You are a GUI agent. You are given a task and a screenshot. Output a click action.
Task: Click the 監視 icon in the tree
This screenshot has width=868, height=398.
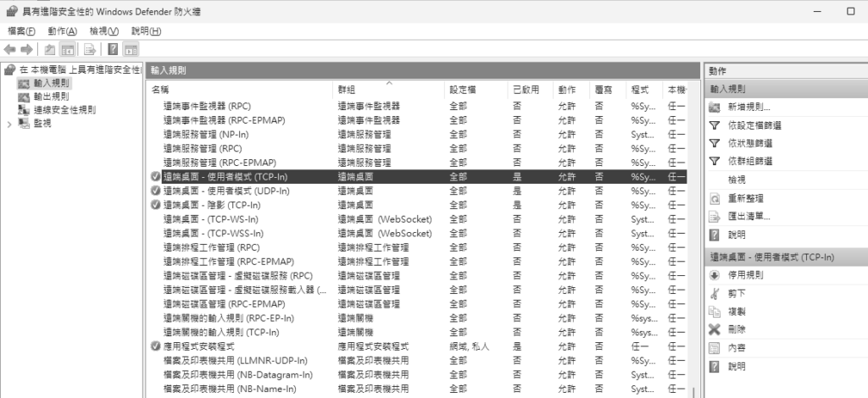tap(23, 124)
